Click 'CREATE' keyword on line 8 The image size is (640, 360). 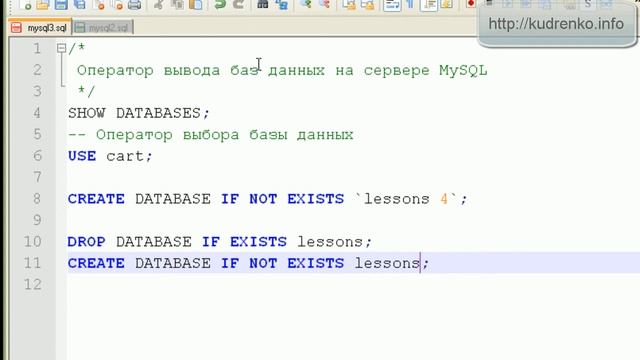pyautogui.click(x=96, y=199)
